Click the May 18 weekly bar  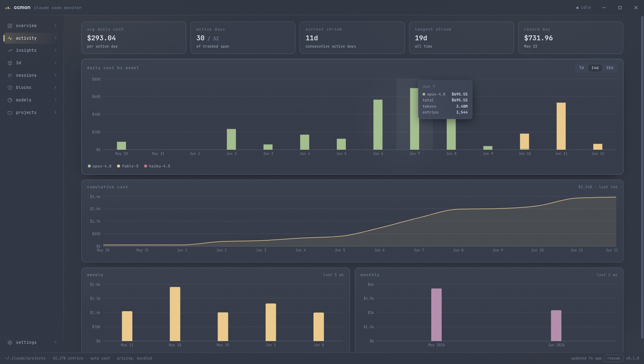pyautogui.click(x=175, y=314)
